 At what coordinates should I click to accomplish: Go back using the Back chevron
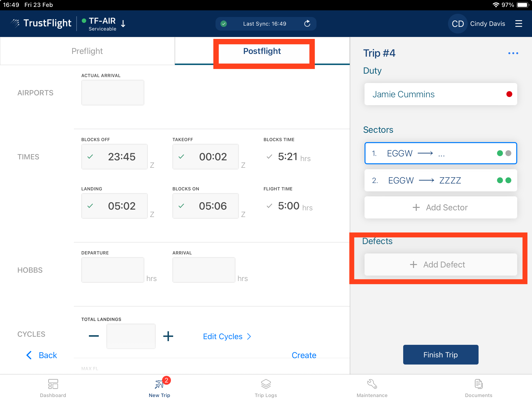click(x=29, y=355)
